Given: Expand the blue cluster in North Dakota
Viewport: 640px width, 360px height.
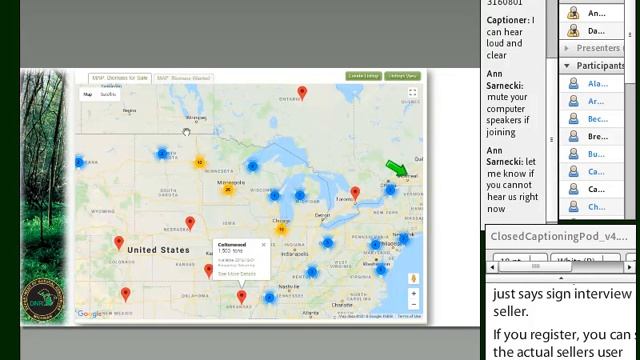Looking at the screenshot, I should [x=162, y=153].
